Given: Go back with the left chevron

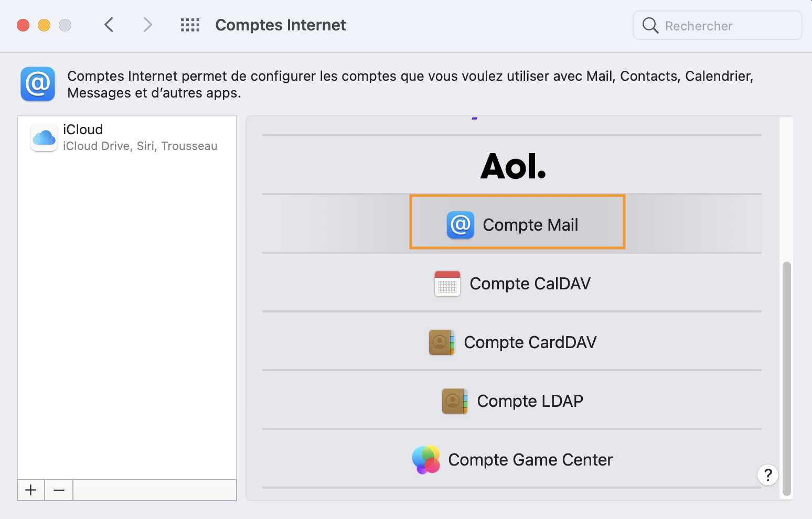Looking at the screenshot, I should click(109, 25).
